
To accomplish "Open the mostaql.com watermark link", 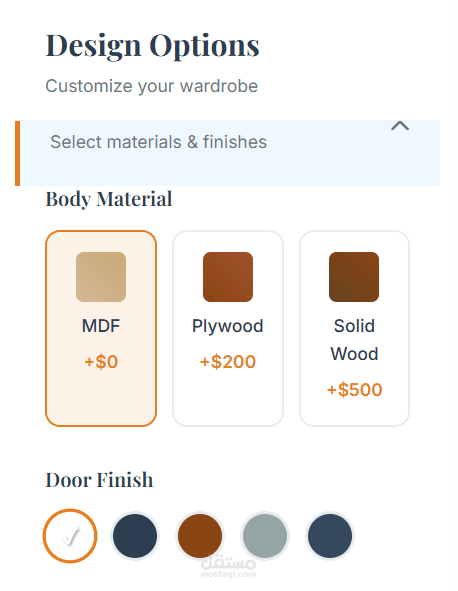I will 228,567.
